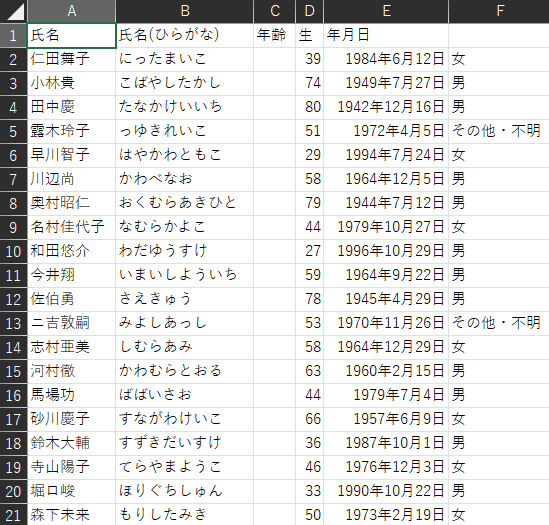Select row 5 header
This screenshot has width=549, height=525.
(x=13, y=131)
